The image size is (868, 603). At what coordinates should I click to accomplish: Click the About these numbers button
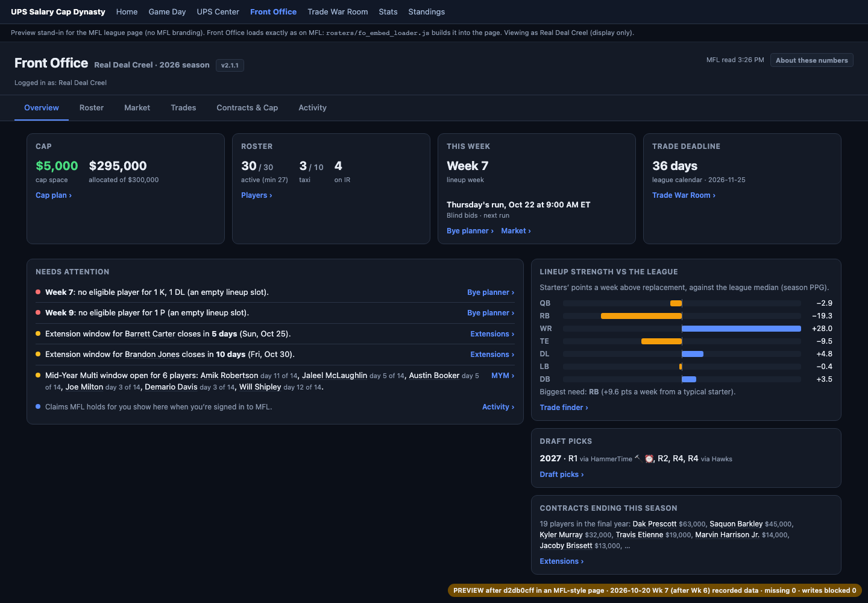pos(811,60)
